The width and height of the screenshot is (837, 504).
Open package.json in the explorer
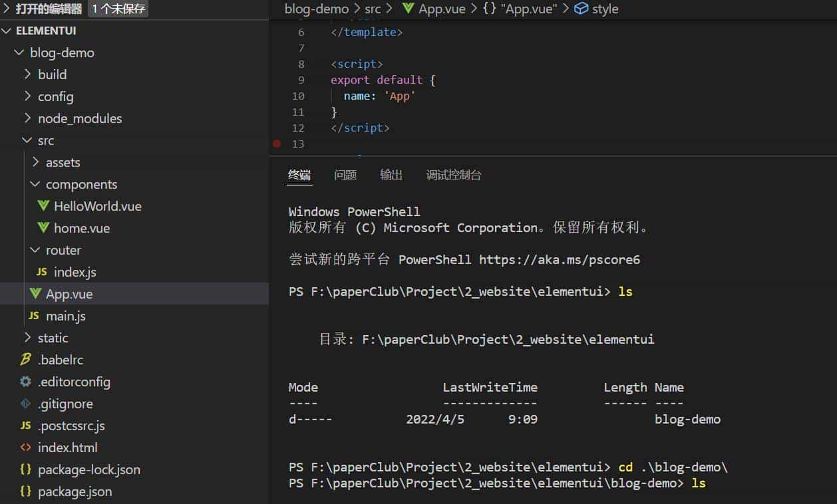coord(75,491)
